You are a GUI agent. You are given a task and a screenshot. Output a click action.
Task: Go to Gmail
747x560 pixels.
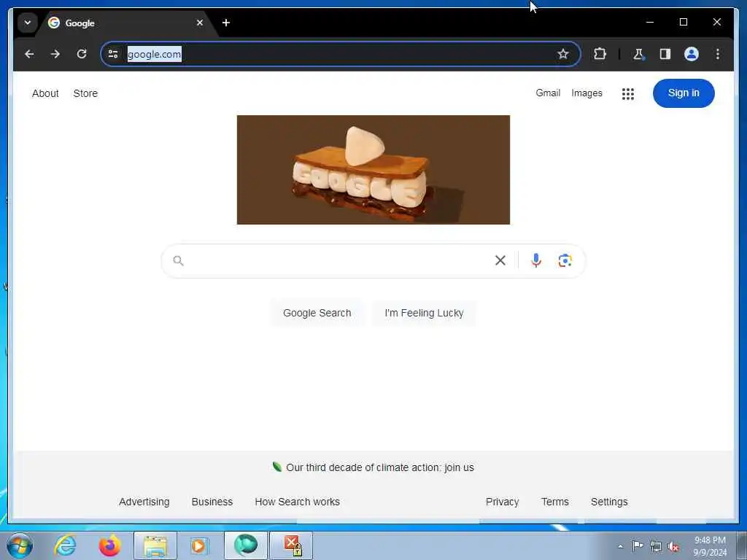pyautogui.click(x=548, y=93)
